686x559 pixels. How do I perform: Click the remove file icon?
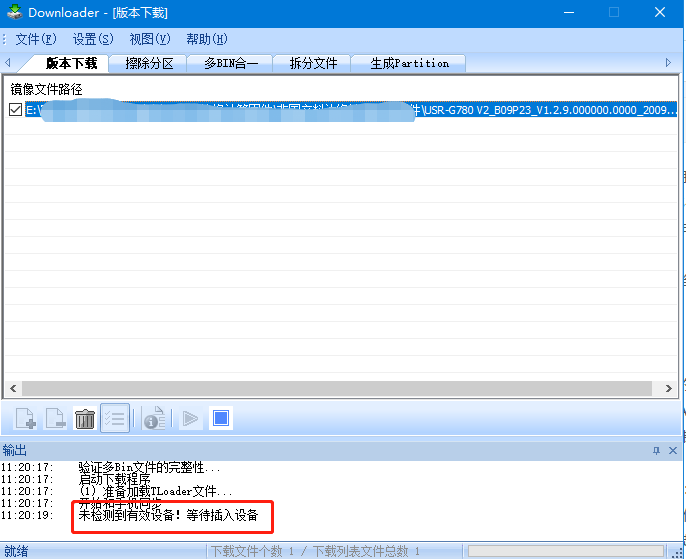[x=55, y=419]
